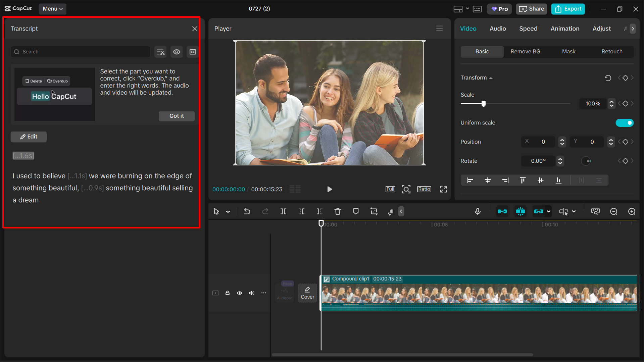The image size is (644, 362).
Task: Open keyboard shortcuts icon
Action: (477, 9)
